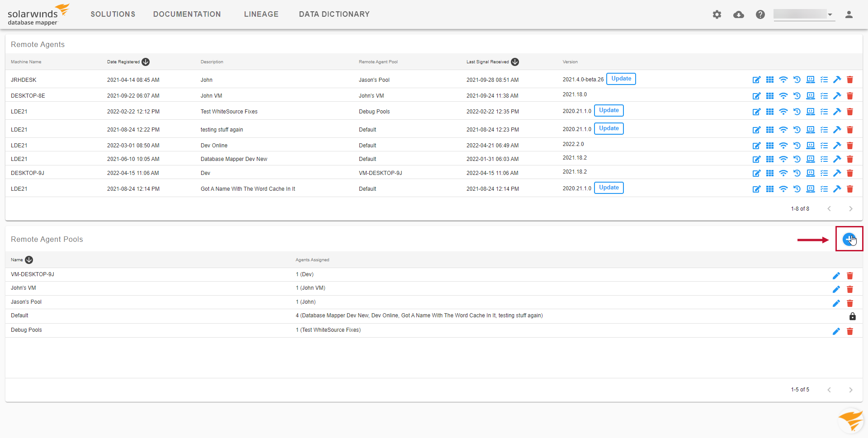Edit the John's VM pool

point(836,289)
